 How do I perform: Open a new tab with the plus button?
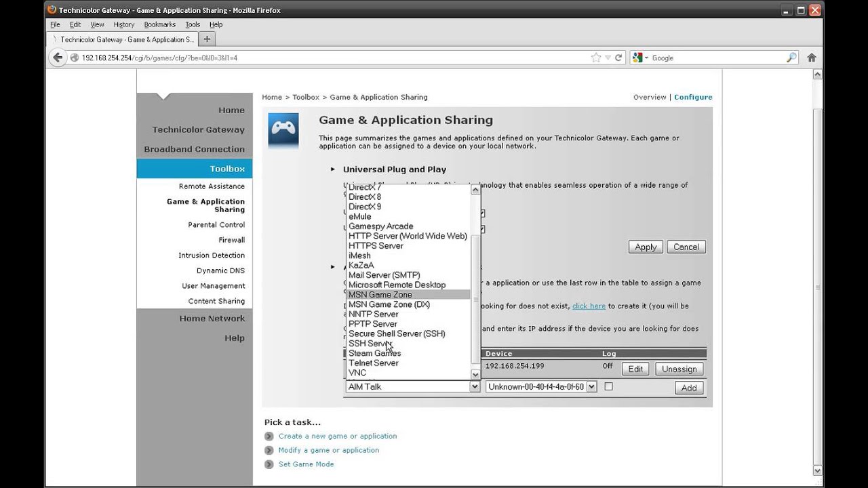(207, 39)
